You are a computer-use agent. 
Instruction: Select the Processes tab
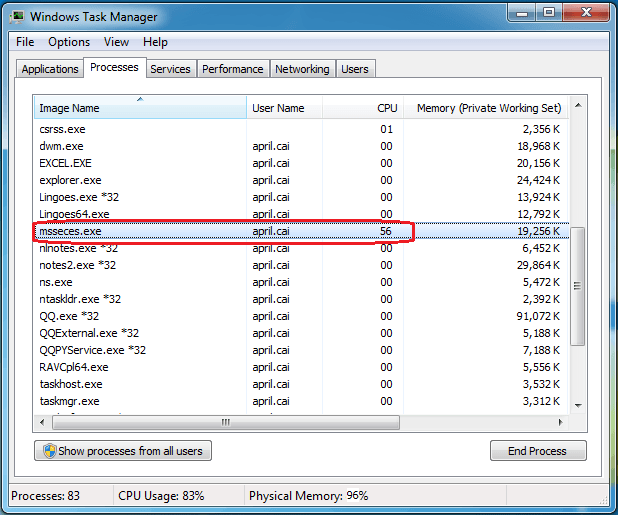114,67
